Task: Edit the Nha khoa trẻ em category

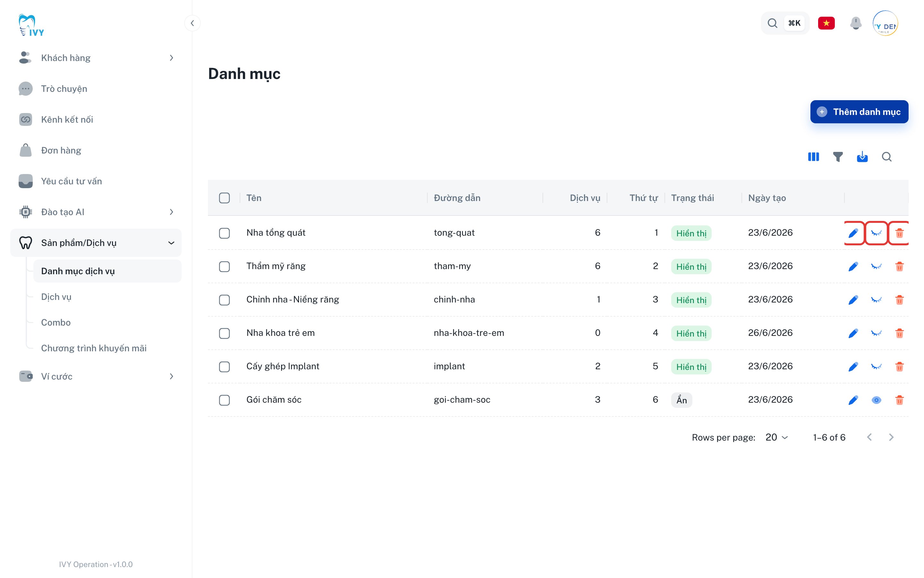Action: click(x=853, y=333)
